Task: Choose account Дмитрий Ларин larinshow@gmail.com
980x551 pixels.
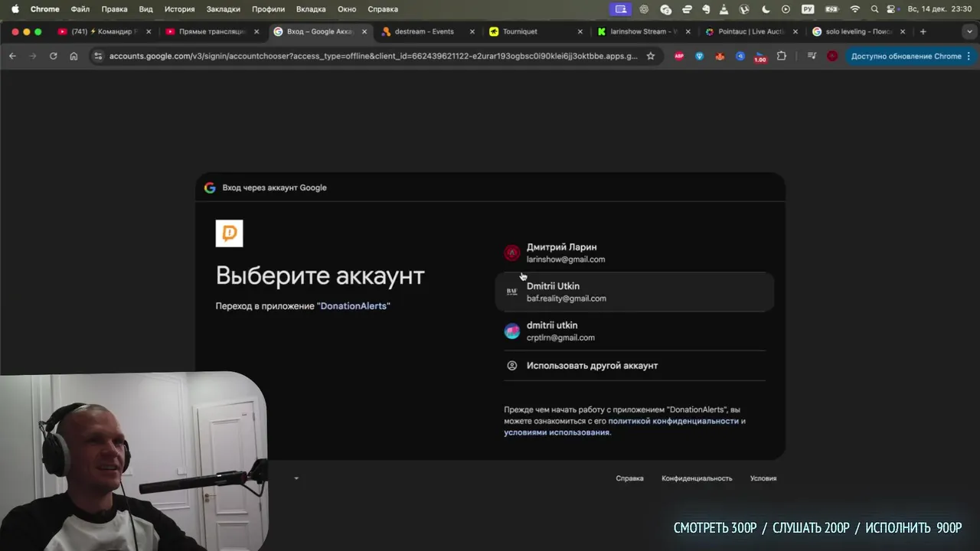Action: 635,253
